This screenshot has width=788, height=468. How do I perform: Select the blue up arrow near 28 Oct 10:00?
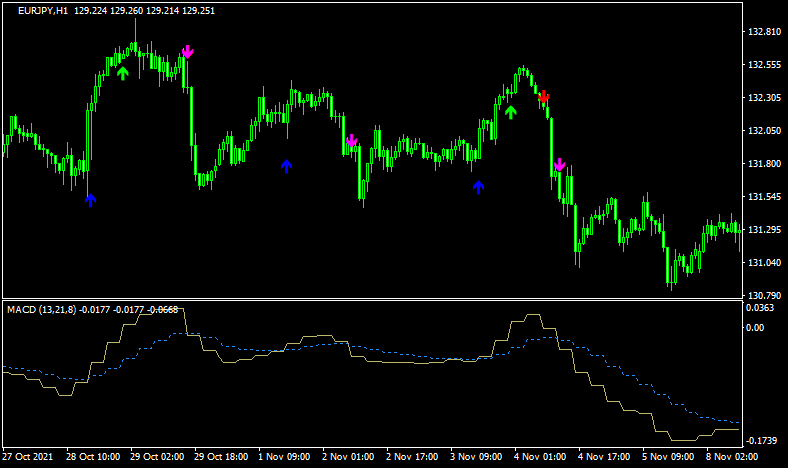(x=90, y=200)
